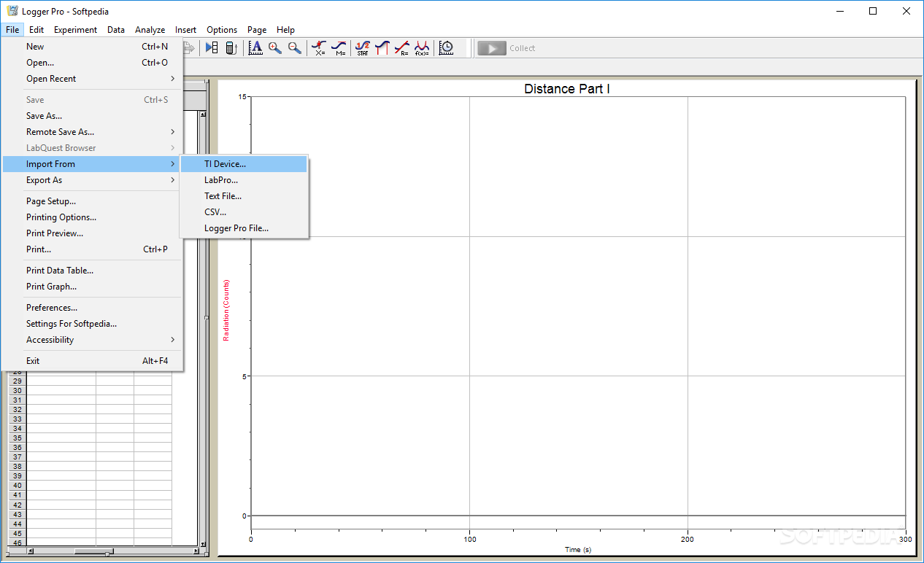
Task: Expand the Remote Save As... submenu
Action: [92, 132]
